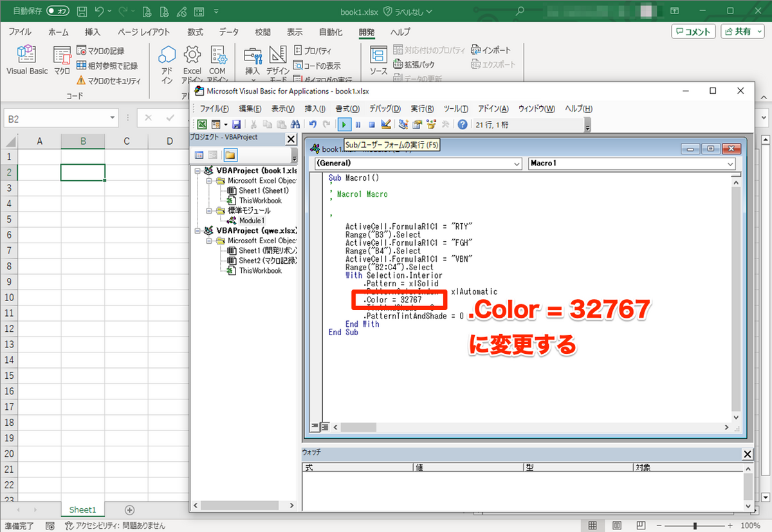Click the Redo arrow in VBA toolbar
Screen dimensions: 772x532
click(x=326, y=125)
